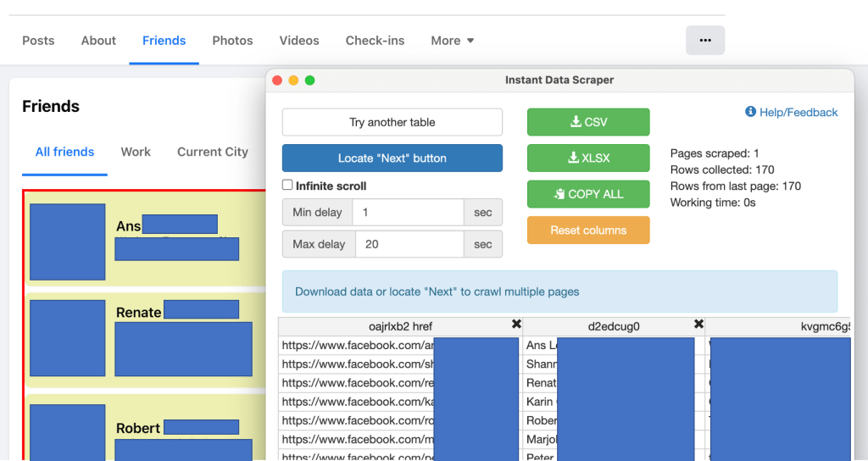Download data as CSV

pos(588,122)
